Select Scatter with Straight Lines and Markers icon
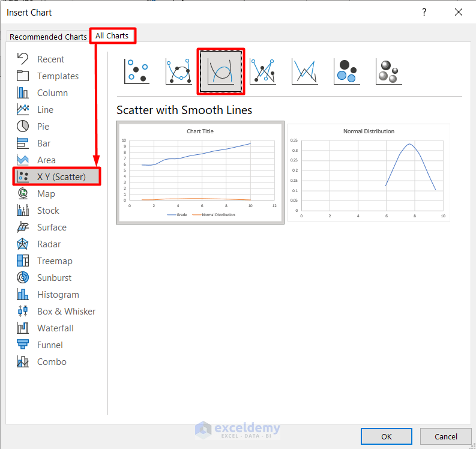 (x=262, y=71)
